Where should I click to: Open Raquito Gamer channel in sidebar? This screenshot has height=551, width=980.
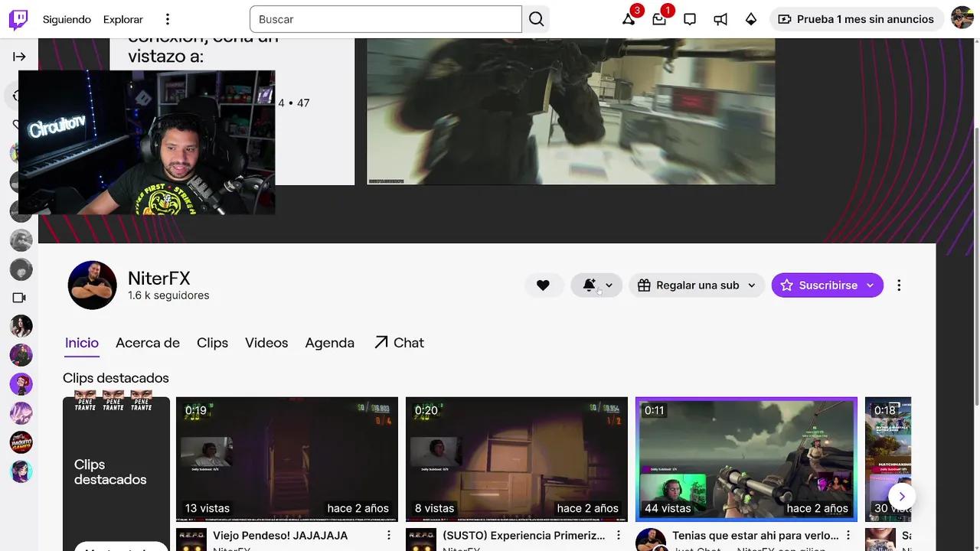click(x=21, y=442)
